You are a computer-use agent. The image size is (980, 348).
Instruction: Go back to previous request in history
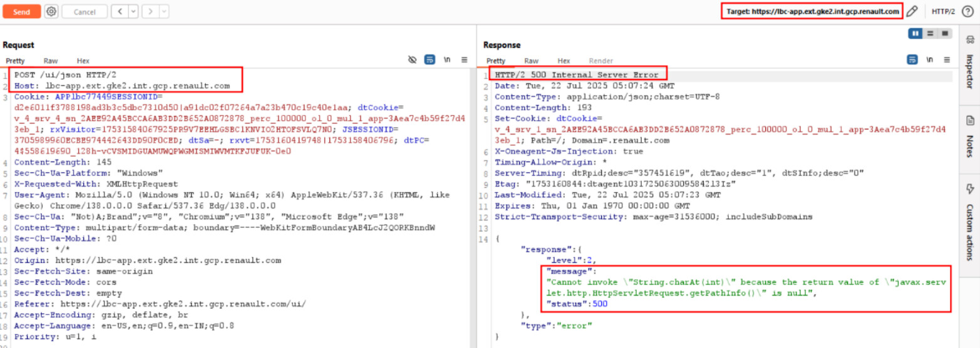pos(118,11)
